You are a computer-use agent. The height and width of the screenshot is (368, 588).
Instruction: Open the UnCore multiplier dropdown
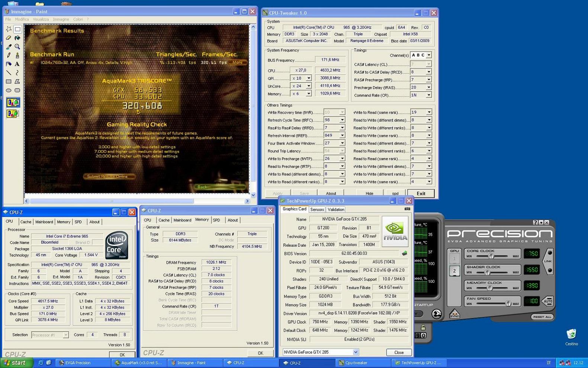308,86
